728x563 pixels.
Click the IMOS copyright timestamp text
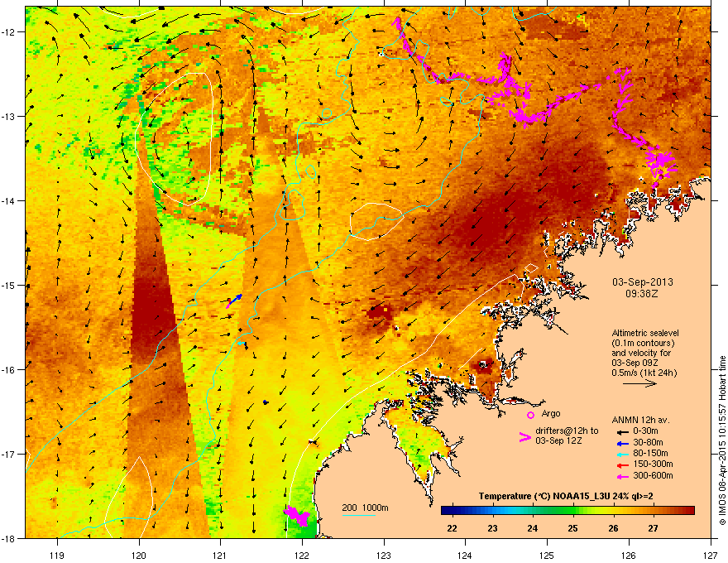[722, 440]
